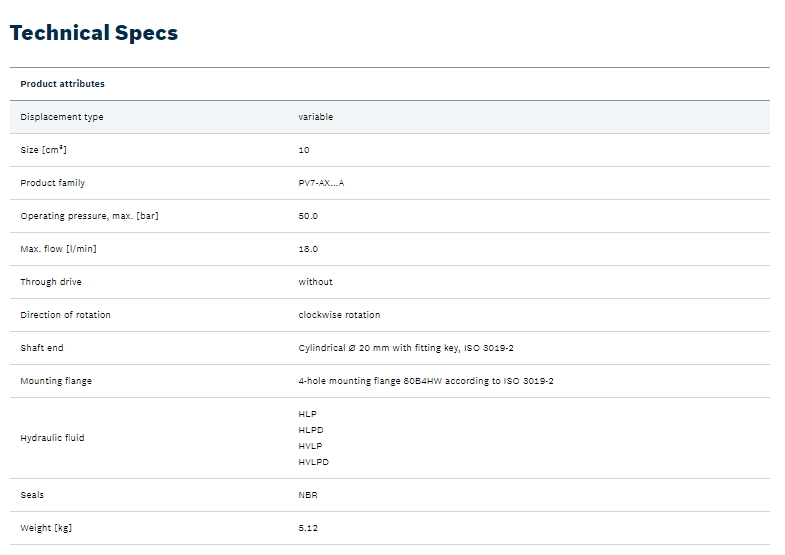
Task: Select the 18.0 max flow value
Action: coord(308,249)
